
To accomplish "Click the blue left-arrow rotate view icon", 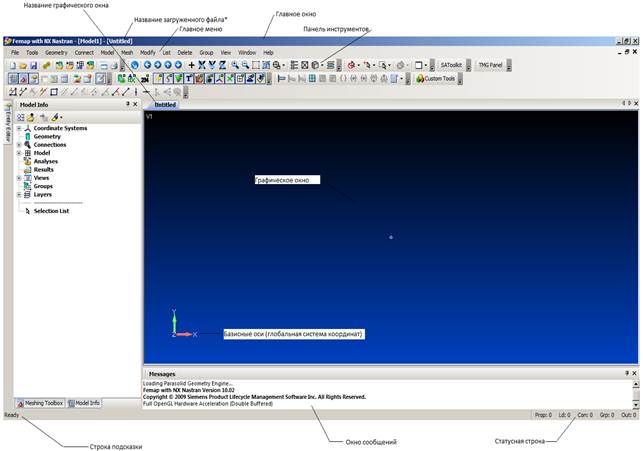I will 147,65.
